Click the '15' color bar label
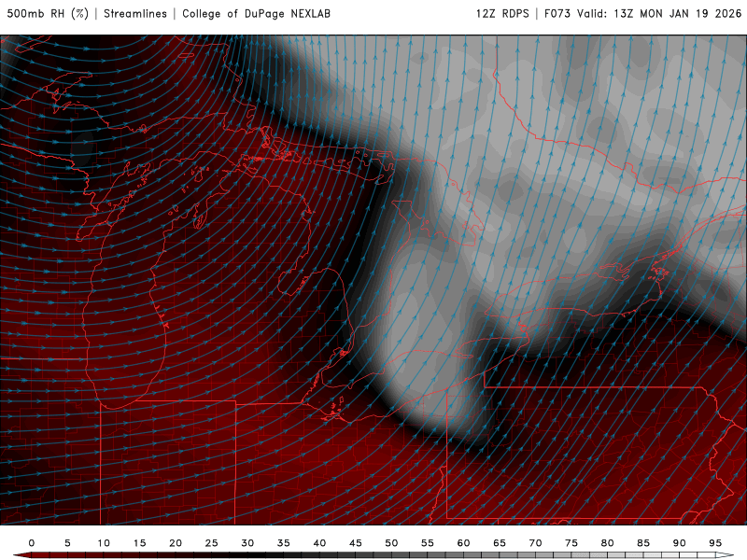The width and height of the screenshot is (747, 560). click(139, 543)
